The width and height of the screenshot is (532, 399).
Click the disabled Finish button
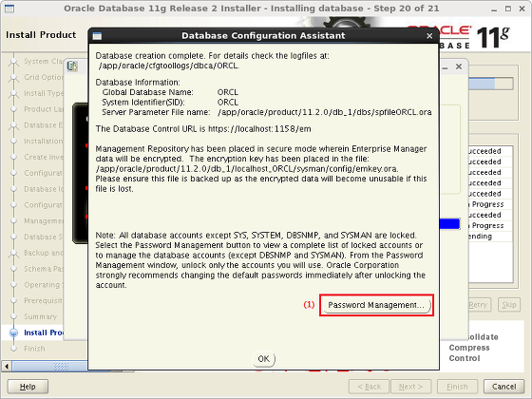click(x=457, y=387)
